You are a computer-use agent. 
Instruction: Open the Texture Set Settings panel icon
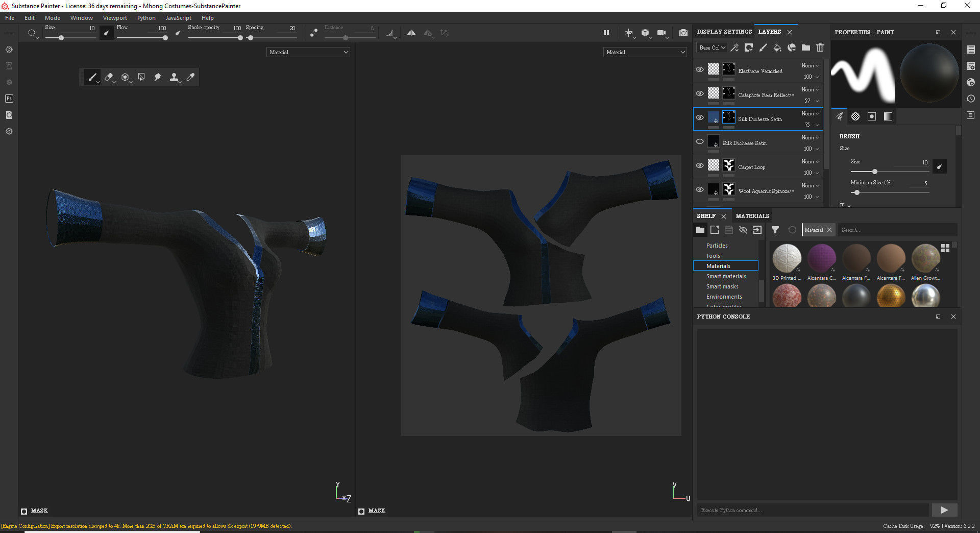tap(971, 66)
